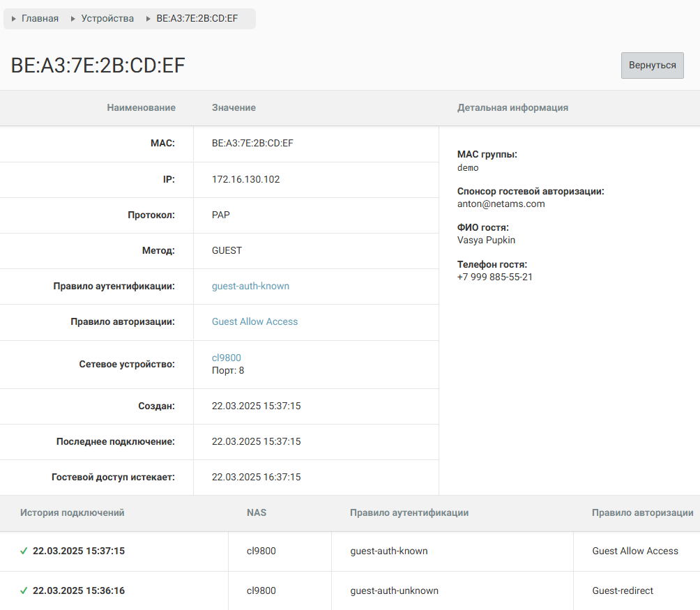Image resolution: width=700 pixels, height=610 pixels.
Task: Click green checkmark for 15:36:16 connection
Action: pos(24,590)
